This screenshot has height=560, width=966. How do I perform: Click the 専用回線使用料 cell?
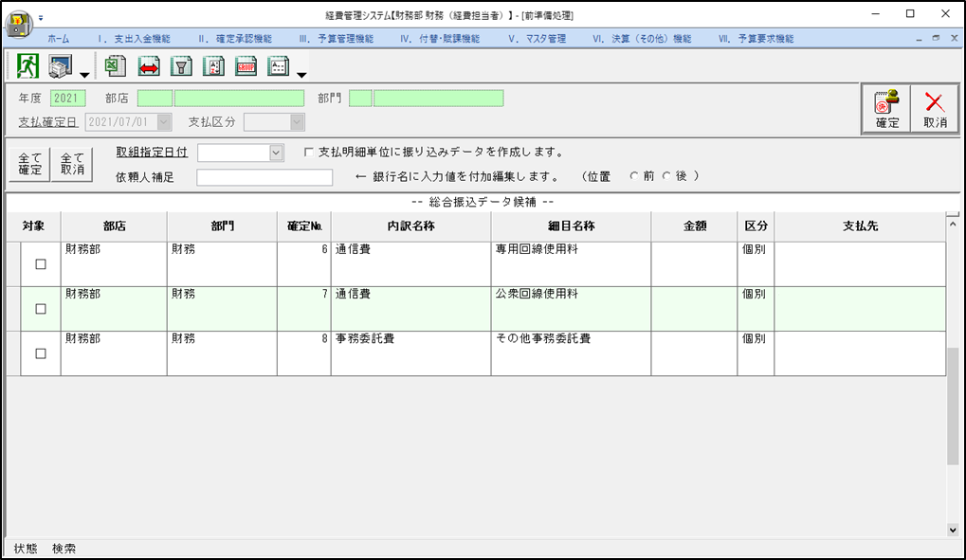coord(571,264)
